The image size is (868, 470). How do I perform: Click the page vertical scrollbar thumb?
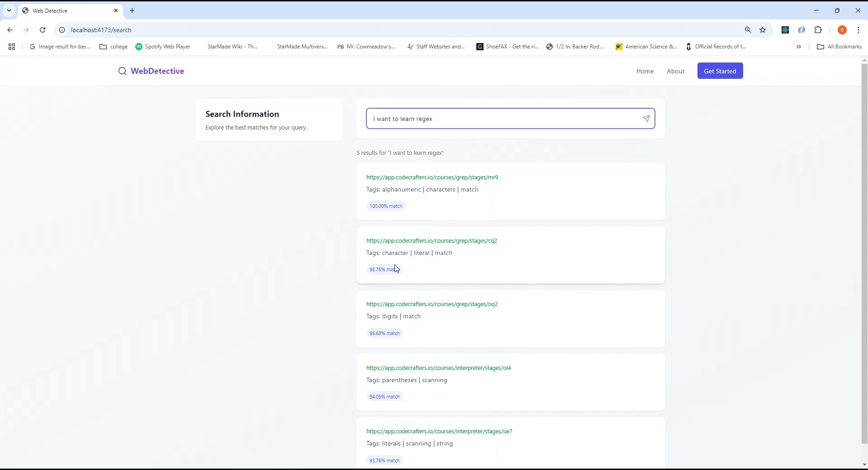(x=864, y=254)
